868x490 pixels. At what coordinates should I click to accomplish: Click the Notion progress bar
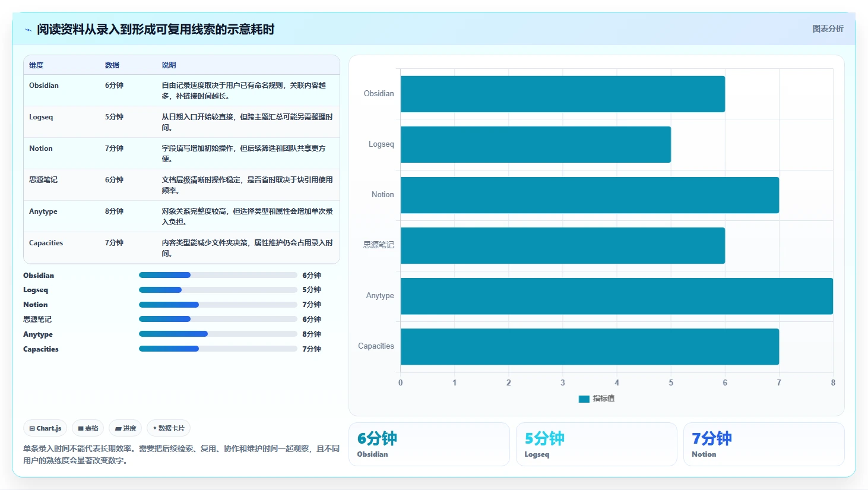point(218,305)
